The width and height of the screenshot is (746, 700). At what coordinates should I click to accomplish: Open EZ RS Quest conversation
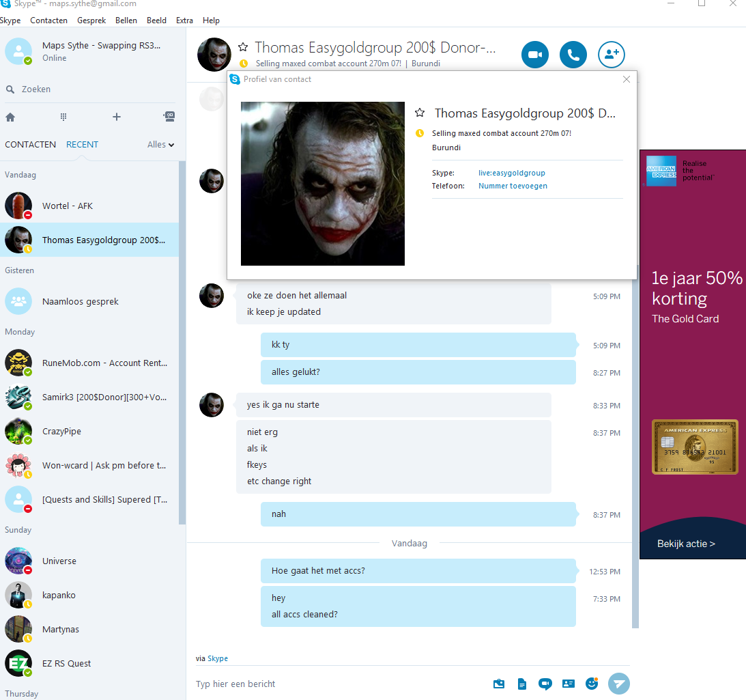tap(89, 663)
